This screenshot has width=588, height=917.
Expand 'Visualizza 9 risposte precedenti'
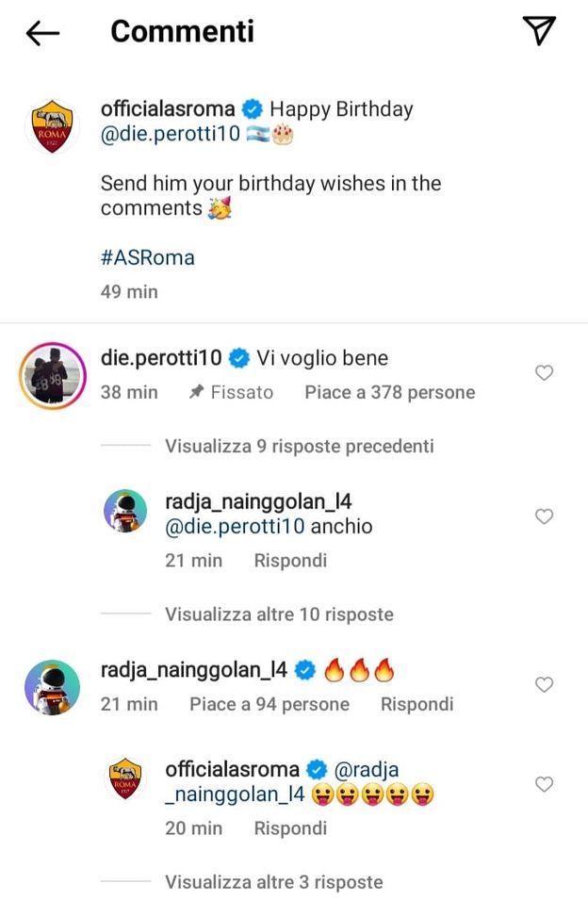pyautogui.click(x=300, y=446)
